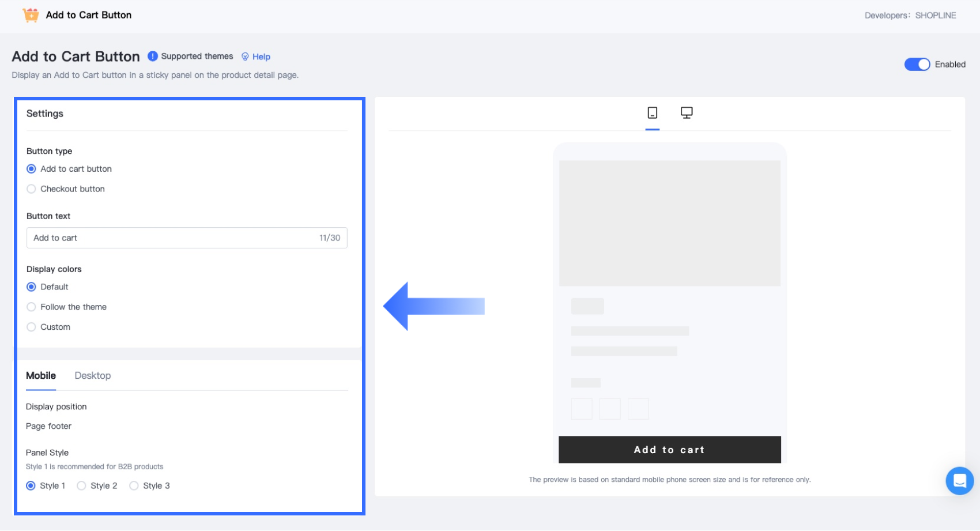Select the Add to cart button radio option

pyautogui.click(x=32, y=169)
